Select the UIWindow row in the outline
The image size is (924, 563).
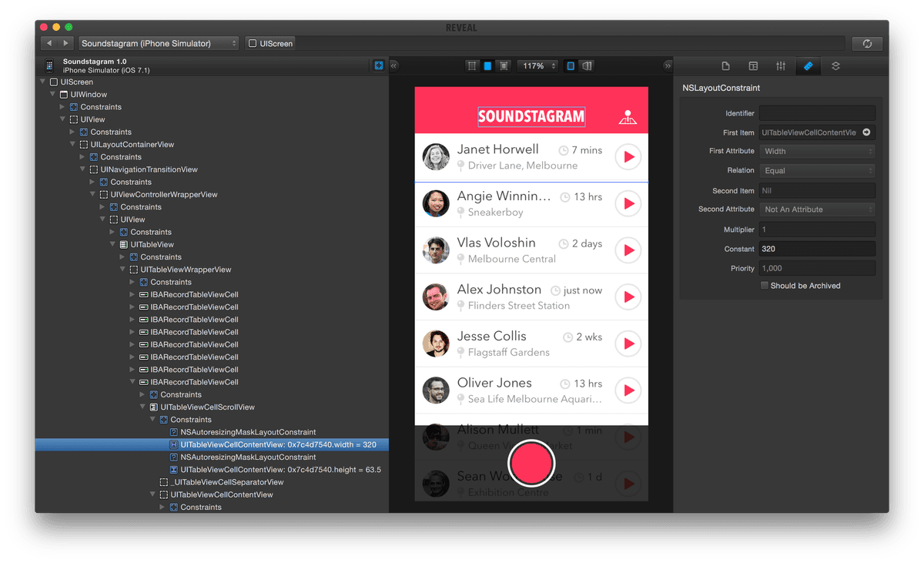[212, 95]
